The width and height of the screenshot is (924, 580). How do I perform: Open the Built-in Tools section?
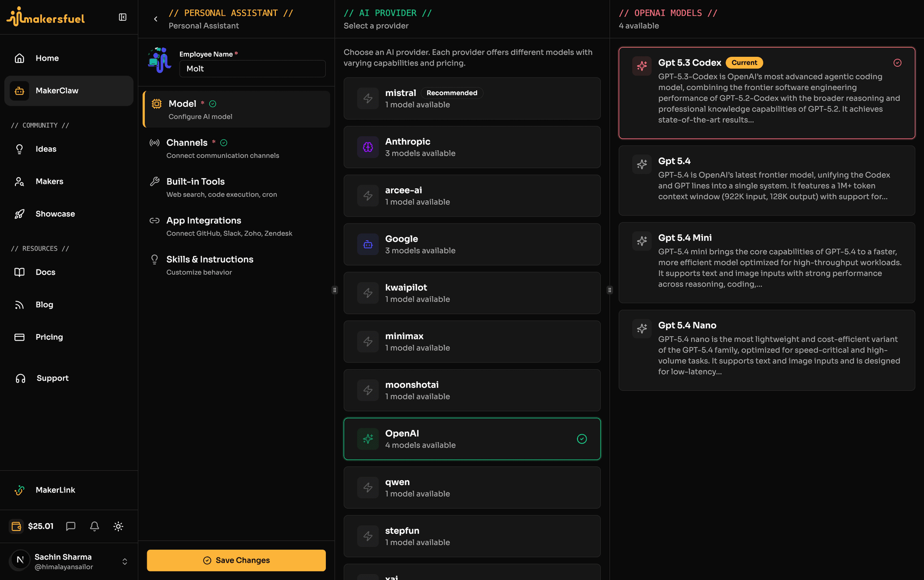point(237,187)
